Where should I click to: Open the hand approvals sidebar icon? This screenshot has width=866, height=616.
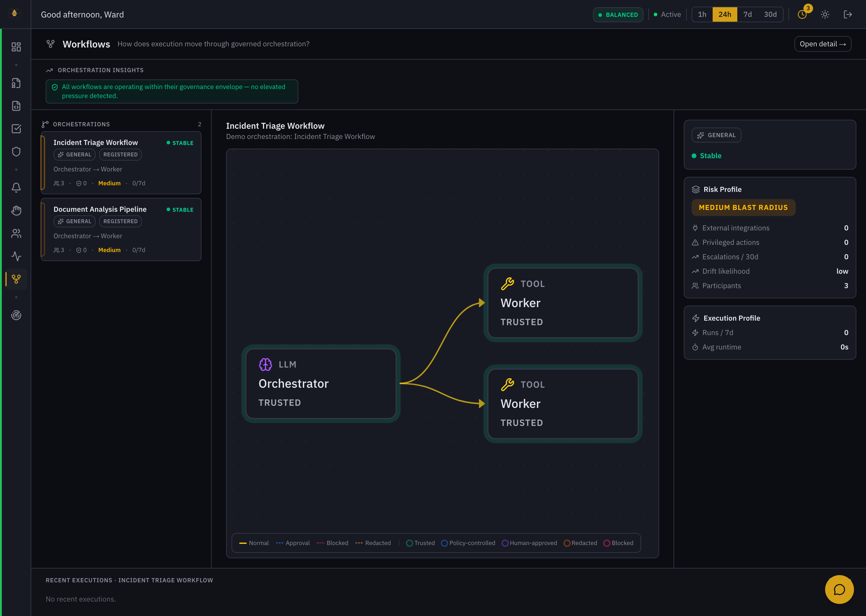(16, 211)
